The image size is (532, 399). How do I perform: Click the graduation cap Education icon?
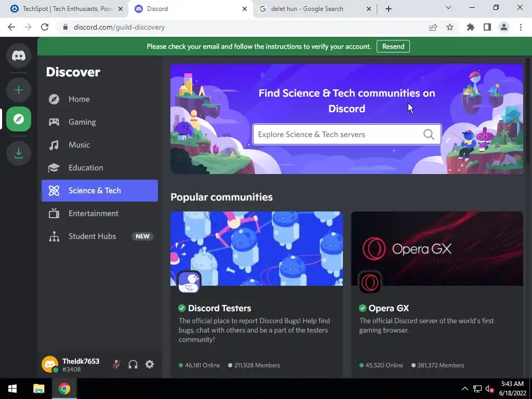coord(54,168)
